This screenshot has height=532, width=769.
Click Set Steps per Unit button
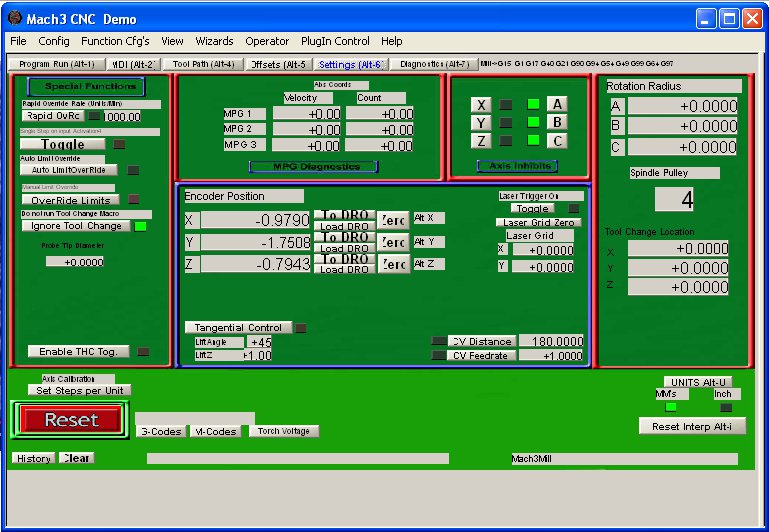click(79, 390)
